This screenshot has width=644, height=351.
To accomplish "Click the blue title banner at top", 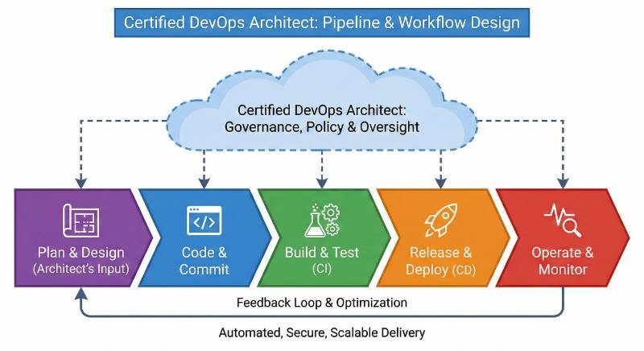I will pos(321,20).
